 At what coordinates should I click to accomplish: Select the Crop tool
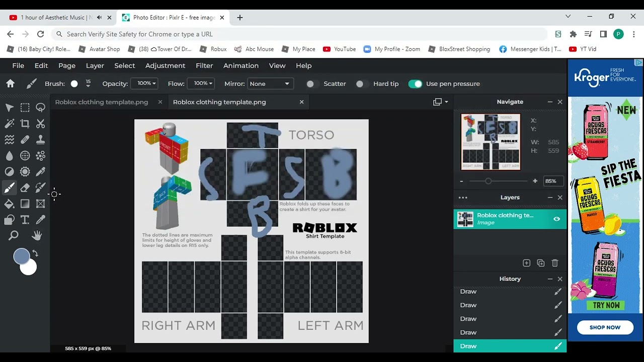(25, 124)
